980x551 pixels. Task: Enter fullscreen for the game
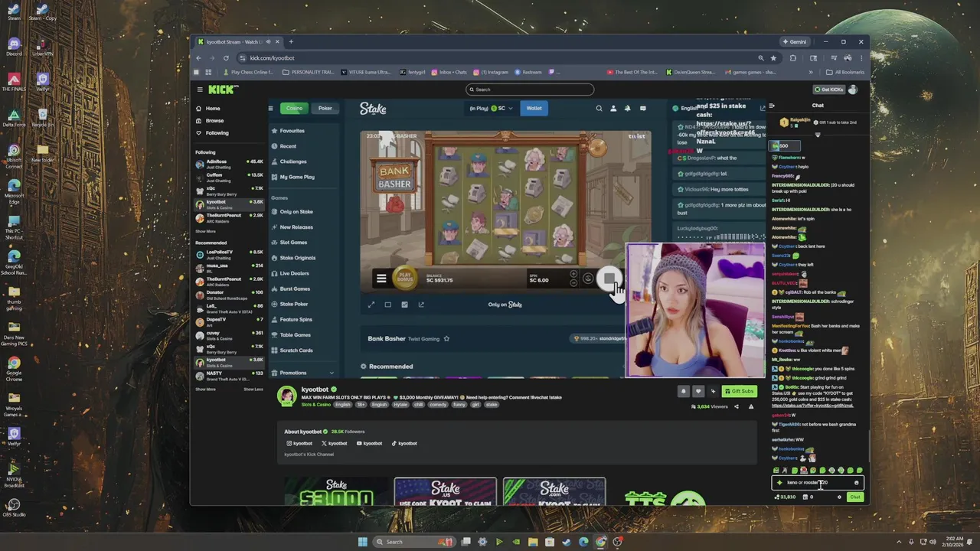pos(371,305)
